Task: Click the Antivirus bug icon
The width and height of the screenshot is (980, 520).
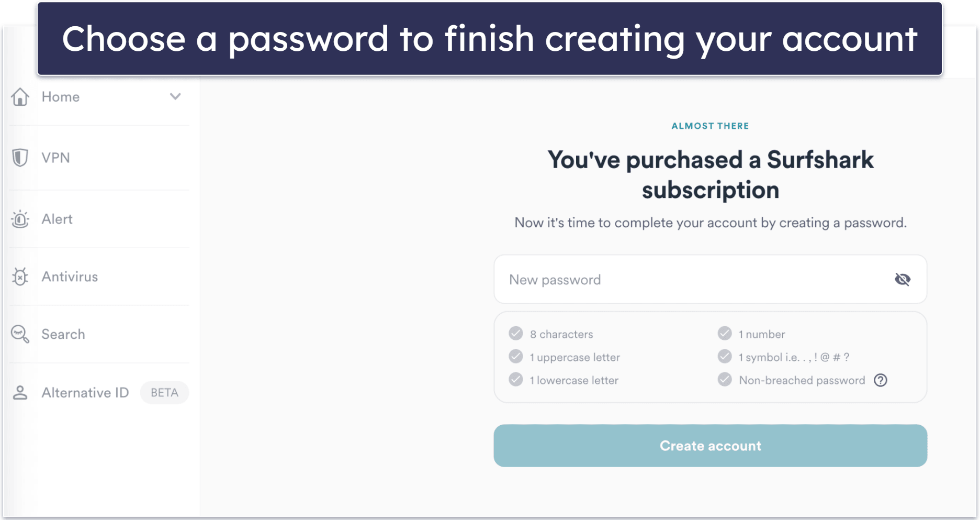Action: [20, 276]
